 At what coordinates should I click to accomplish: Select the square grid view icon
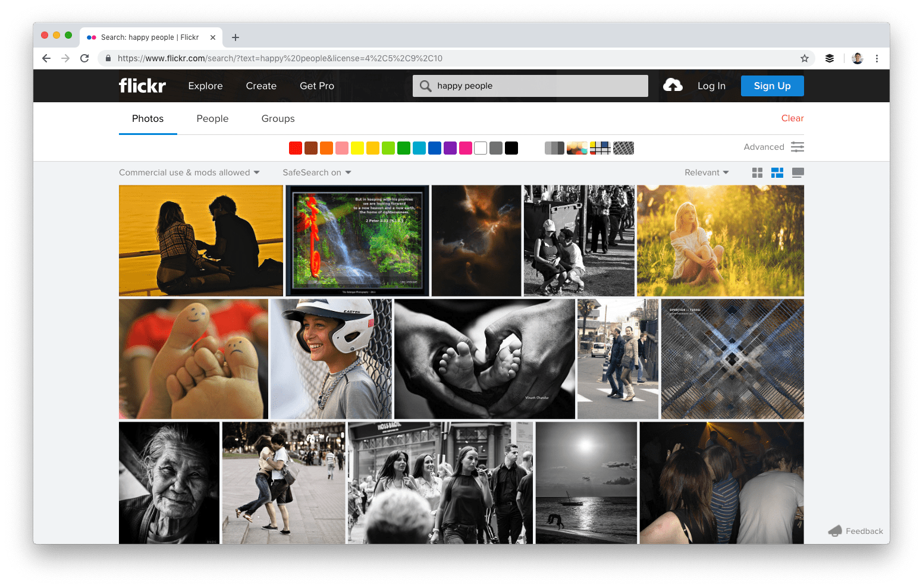756,172
